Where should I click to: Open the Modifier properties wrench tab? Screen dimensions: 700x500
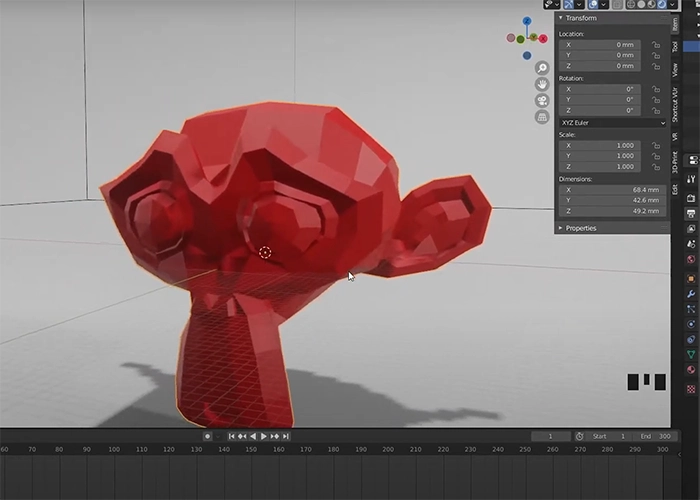691,292
